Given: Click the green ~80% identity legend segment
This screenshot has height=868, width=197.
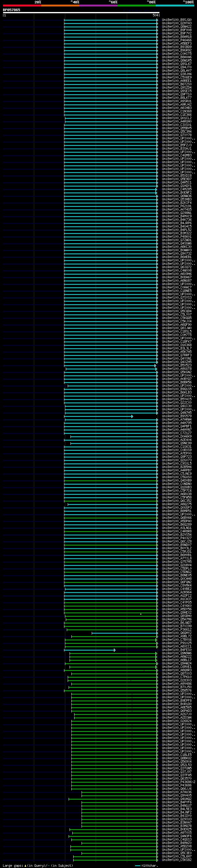Looking at the screenshot, I should [x=137, y=6].
